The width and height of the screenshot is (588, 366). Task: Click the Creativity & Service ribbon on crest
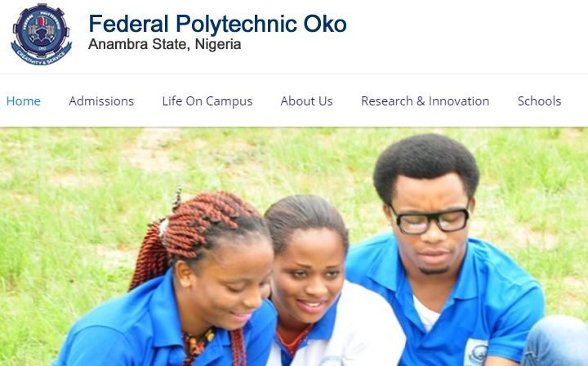point(42,56)
